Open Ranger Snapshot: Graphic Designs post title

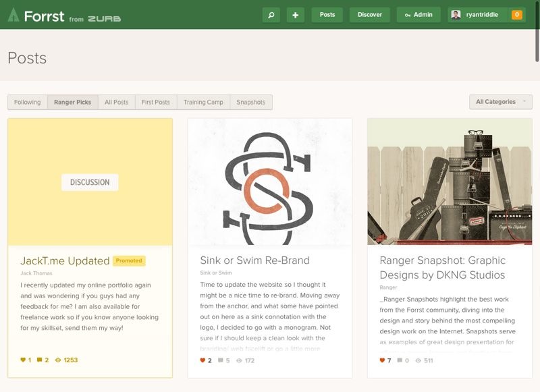point(443,267)
